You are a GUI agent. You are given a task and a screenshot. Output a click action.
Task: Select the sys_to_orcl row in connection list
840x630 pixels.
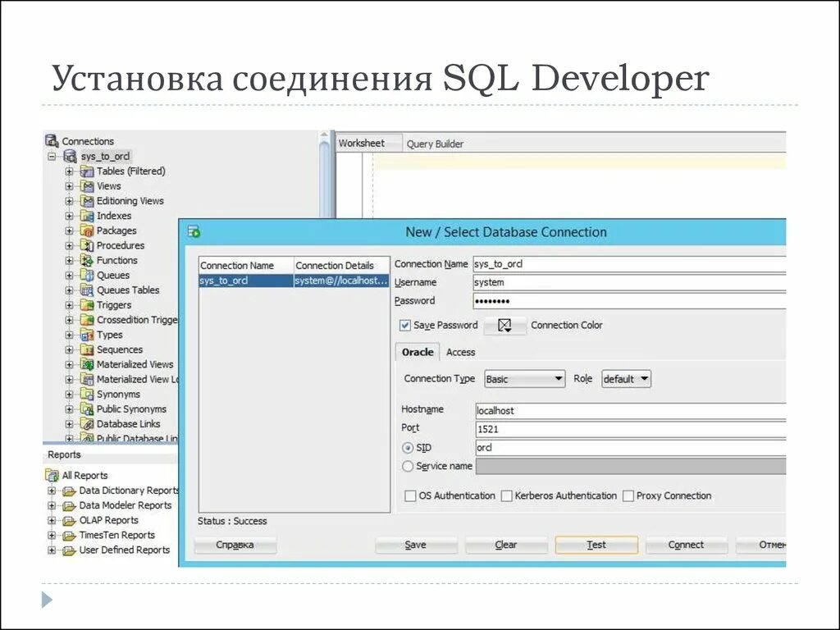294,281
